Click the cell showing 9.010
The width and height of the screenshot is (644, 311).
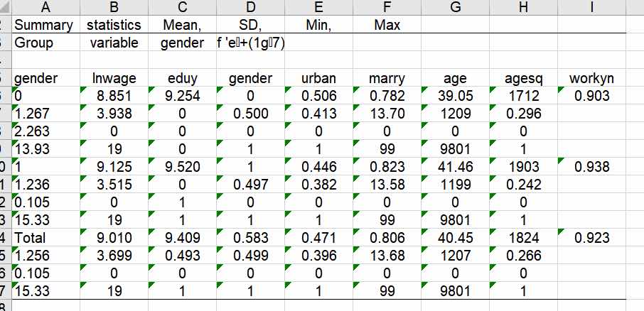(114, 238)
